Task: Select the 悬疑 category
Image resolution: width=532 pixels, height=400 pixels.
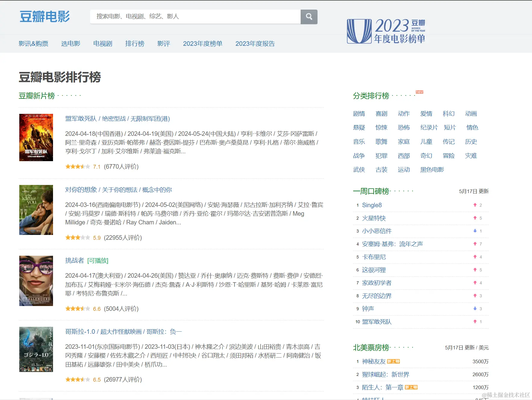Action: 359,128
